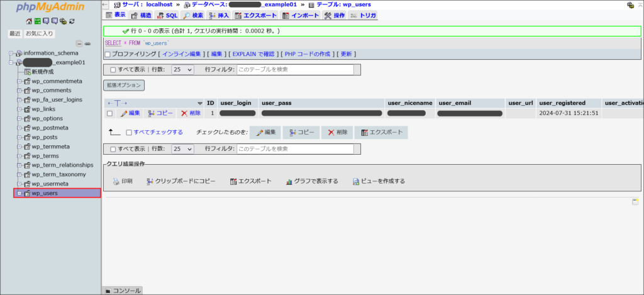Click the お気に入り button in sidebar
The width and height of the screenshot is (644, 295).
point(40,34)
